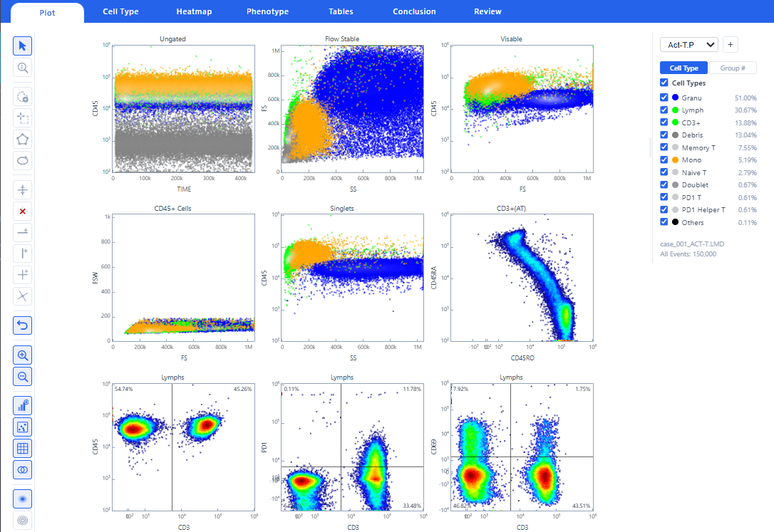Uncheck the Memory T cell type

664,147
